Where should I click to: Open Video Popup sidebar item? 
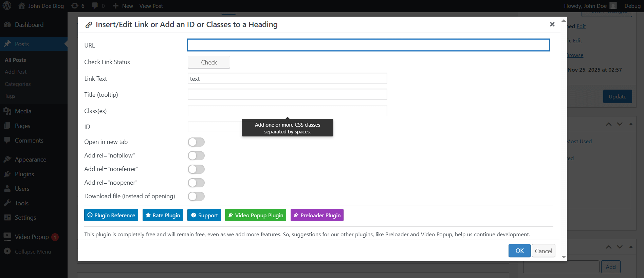[x=32, y=237]
